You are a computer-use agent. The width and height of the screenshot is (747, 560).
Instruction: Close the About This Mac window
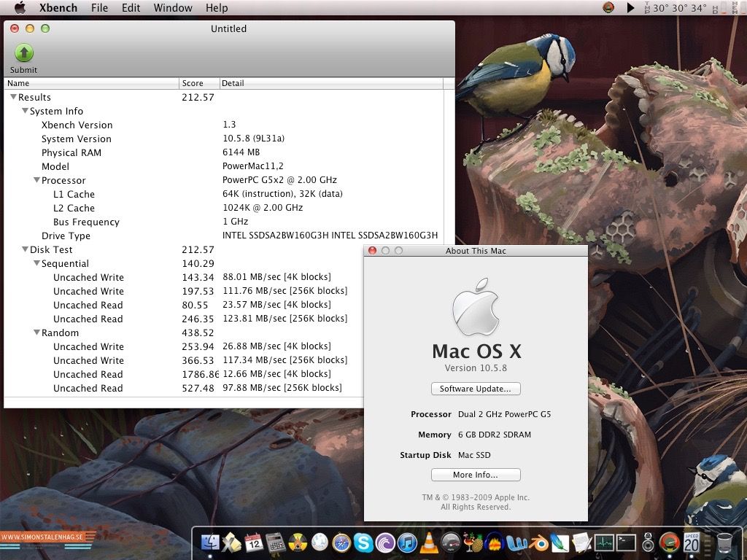tap(373, 251)
